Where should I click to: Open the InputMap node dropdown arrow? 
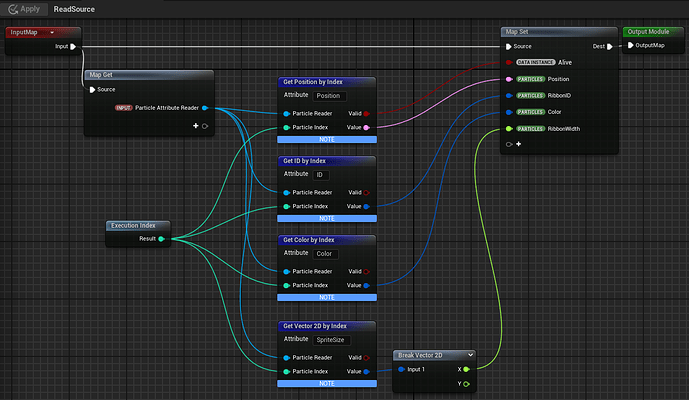52,33
